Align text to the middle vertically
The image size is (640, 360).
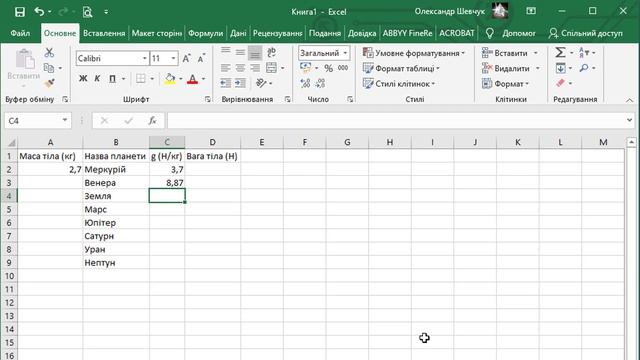[x=240, y=53]
